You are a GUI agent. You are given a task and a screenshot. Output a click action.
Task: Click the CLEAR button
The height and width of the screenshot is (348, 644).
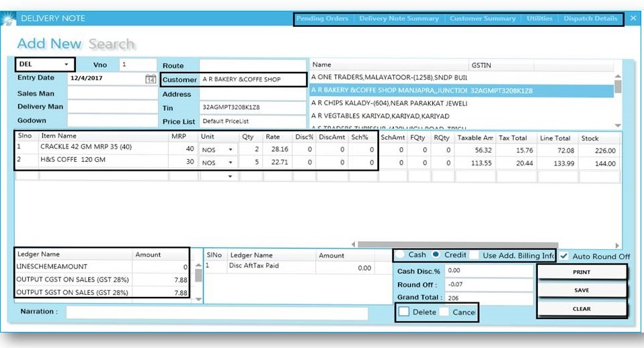tap(581, 309)
